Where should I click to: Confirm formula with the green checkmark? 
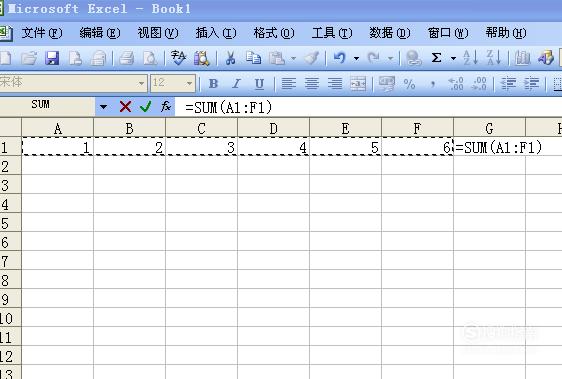pos(146,106)
